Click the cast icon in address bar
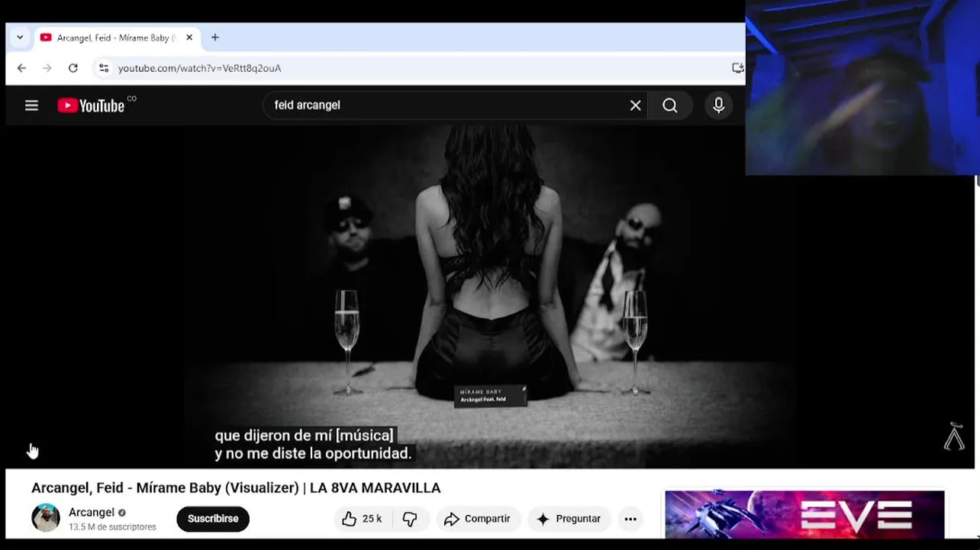 (x=737, y=68)
